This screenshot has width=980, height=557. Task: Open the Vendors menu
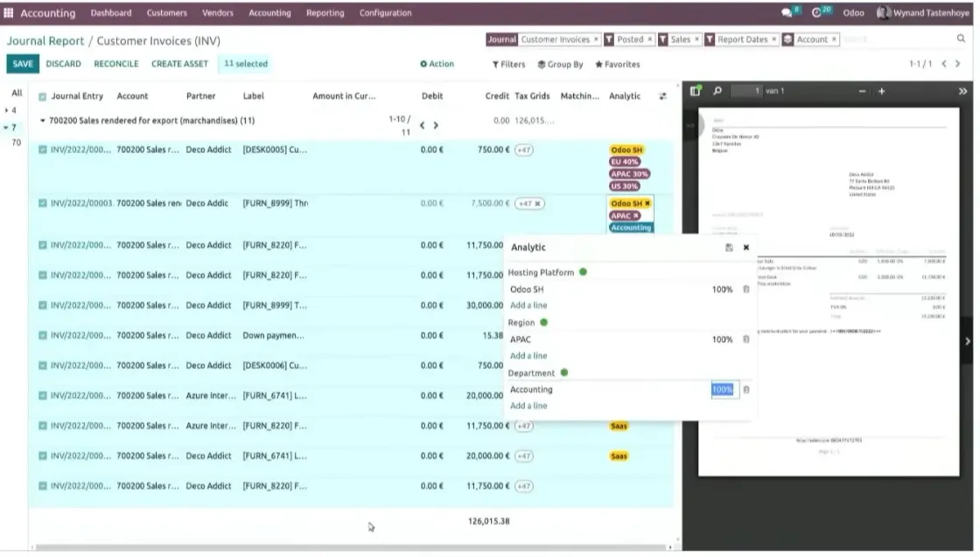click(x=218, y=12)
